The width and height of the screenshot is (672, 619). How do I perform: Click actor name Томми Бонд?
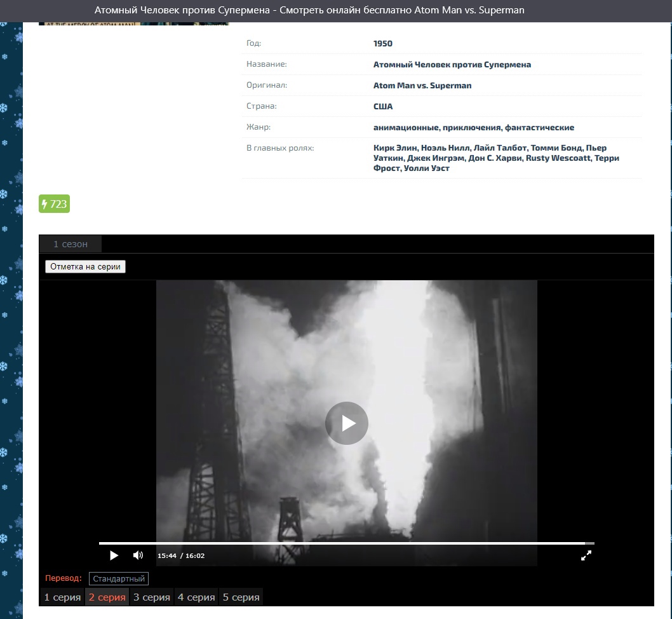pyautogui.click(x=556, y=148)
